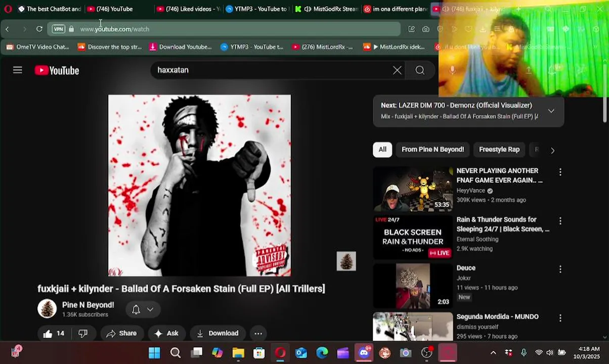Open options for the Deuce video

(x=560, y=269)
